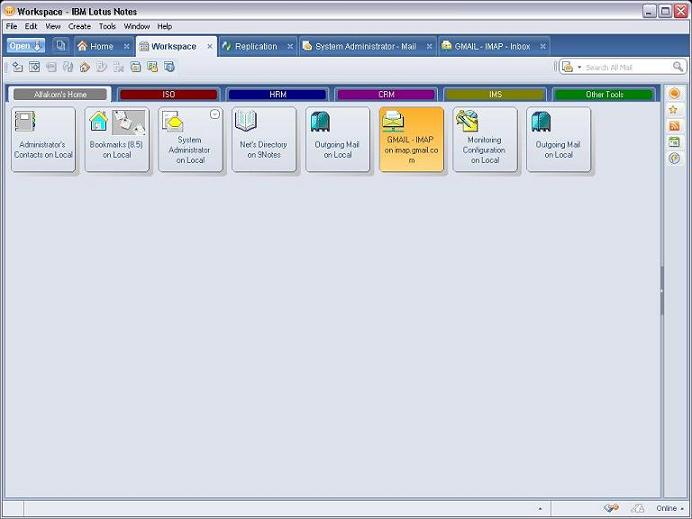Click the Open launcher button
The height and width of the screenshot is (519, 692).
pos(26,46)
